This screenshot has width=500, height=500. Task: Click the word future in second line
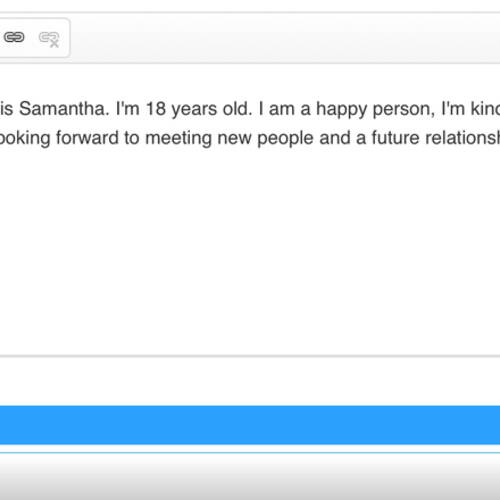395,138
